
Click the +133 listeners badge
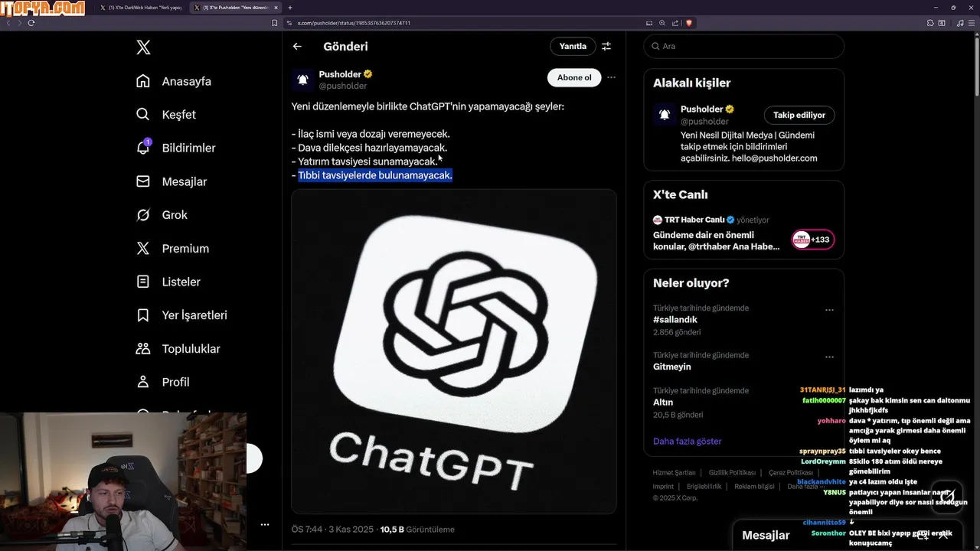pyautogui.click(x=812, y=240)
